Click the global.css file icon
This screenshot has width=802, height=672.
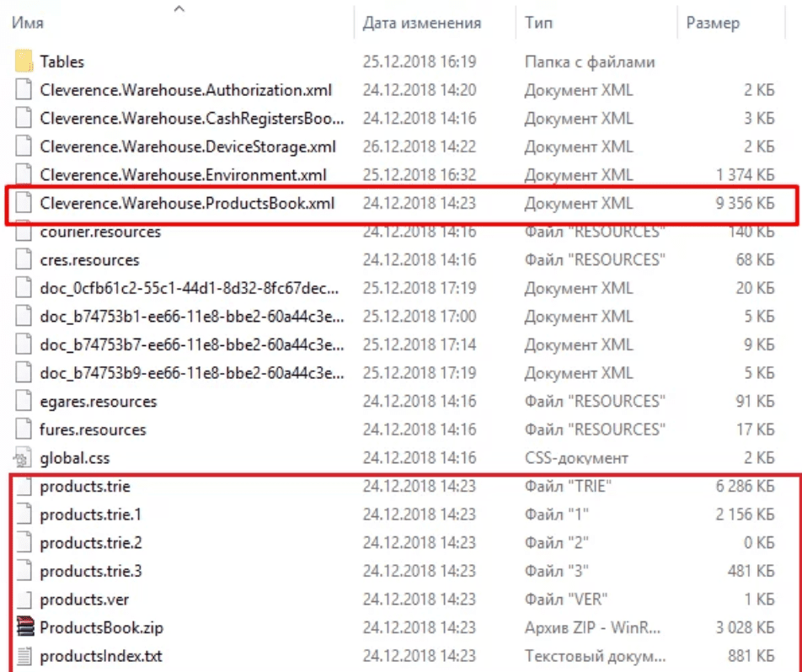click(24, 458)
